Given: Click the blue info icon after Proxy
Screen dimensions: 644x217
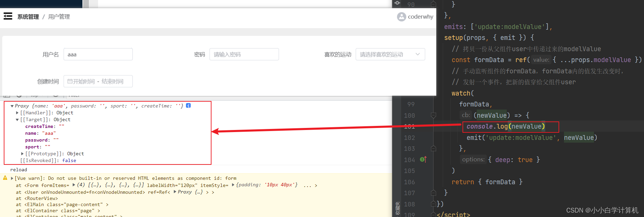Looking at the screenshot, I should [188, 106].
